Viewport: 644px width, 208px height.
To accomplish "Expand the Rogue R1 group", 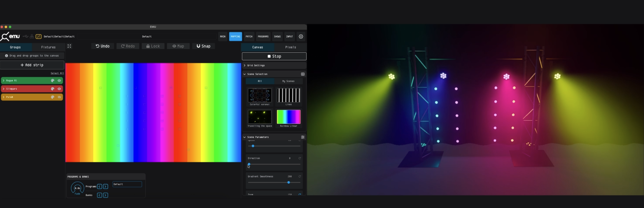I will [4, 81].
